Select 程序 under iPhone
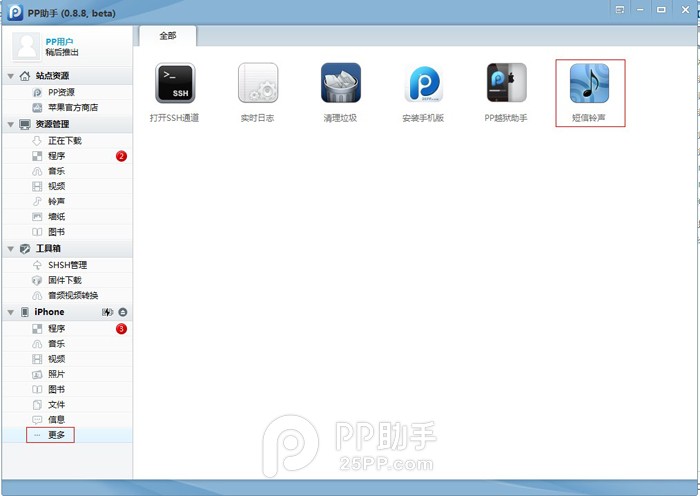 tap(67, 329)
